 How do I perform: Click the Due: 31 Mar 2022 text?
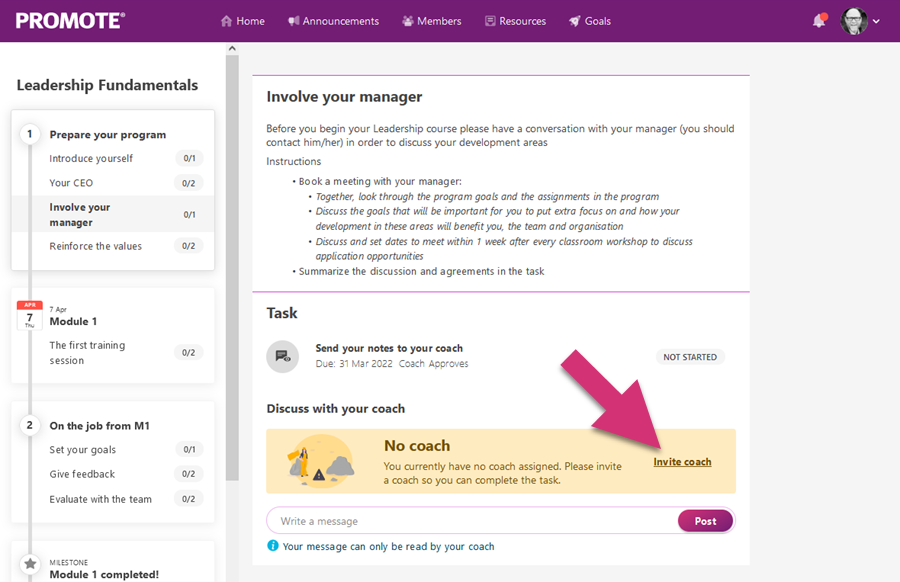354,364
